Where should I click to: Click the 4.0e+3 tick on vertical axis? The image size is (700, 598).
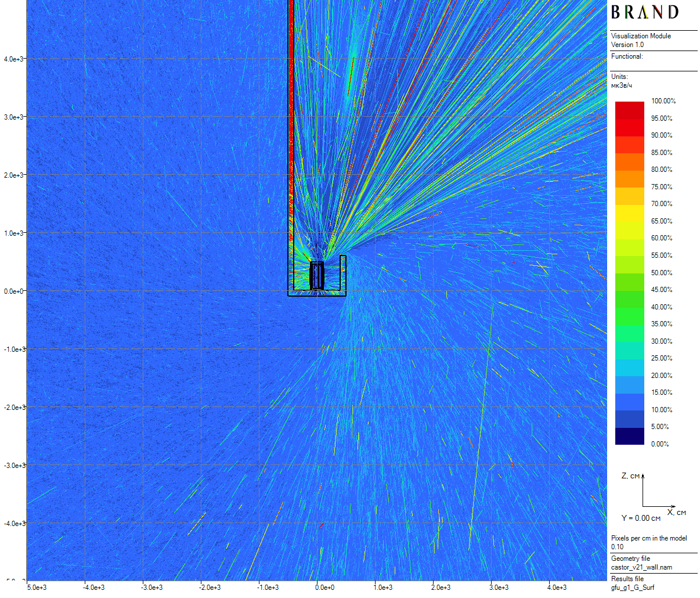[x=14, y=59]
